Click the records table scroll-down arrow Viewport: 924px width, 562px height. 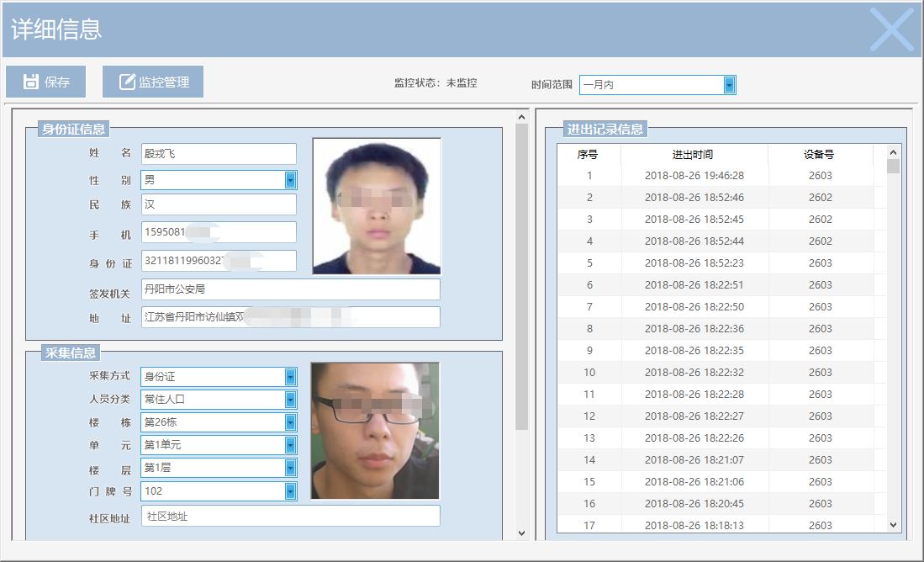click(x=893, y=524)
